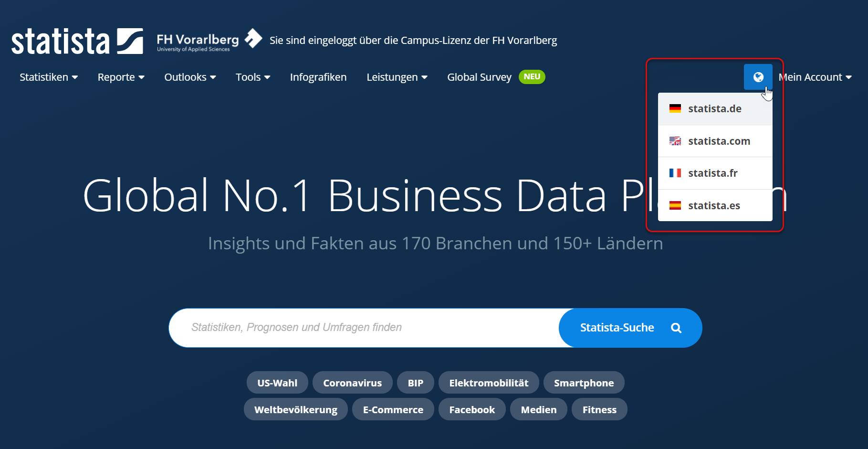Click the Facebook tag
The width and height of the screenshot is (868, 449).
pos(472,409)
